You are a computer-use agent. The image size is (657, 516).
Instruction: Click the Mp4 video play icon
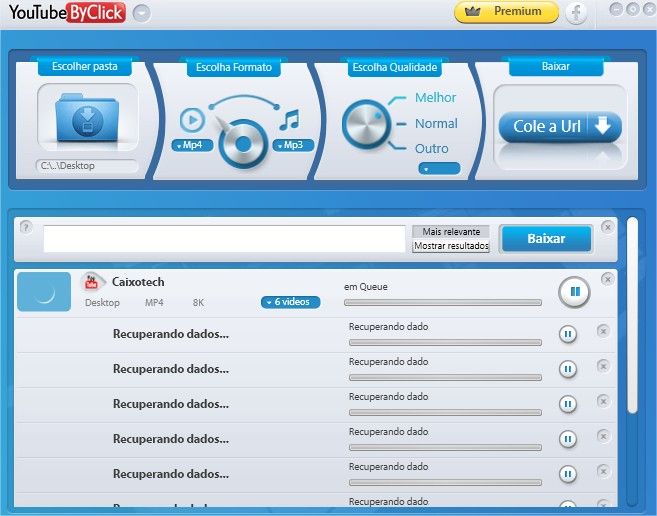[192, 120]
